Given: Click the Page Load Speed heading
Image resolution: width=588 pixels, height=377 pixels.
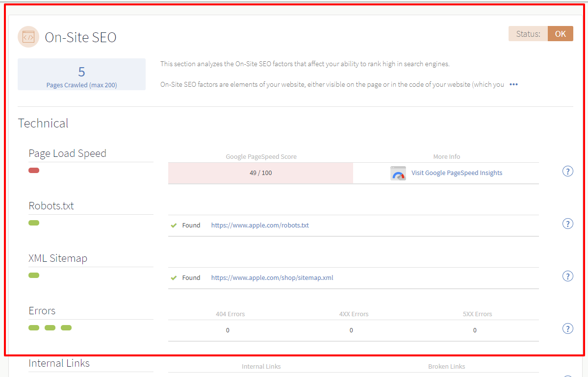Looking at the screenshot, I should click(68, 153).
